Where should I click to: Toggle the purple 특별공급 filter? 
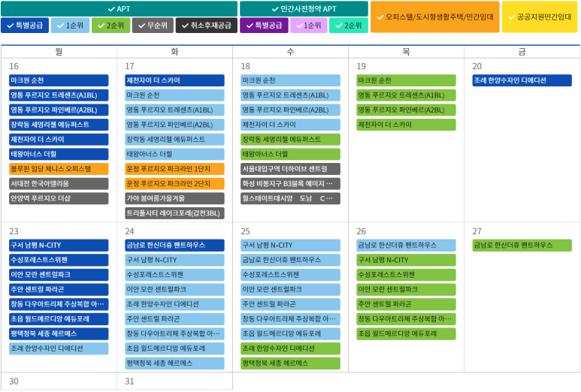tap(264, 26)
